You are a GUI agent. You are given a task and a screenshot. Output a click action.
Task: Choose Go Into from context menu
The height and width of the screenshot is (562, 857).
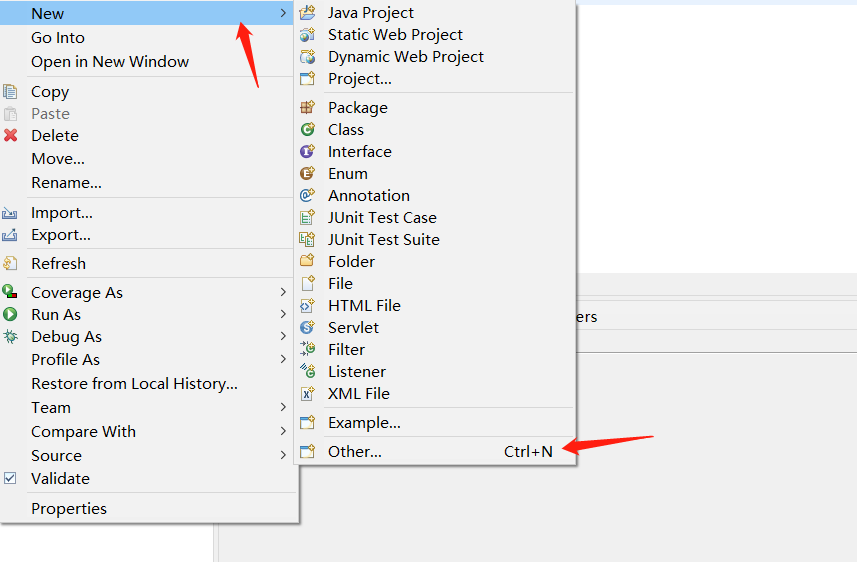point(148,38)
